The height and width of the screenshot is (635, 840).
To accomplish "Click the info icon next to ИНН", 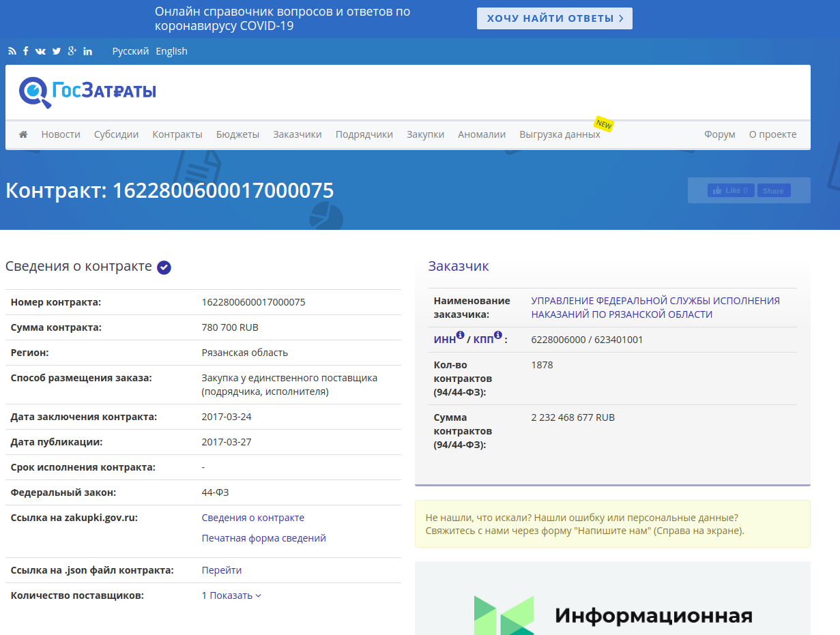I will click(x=460, y=335).
